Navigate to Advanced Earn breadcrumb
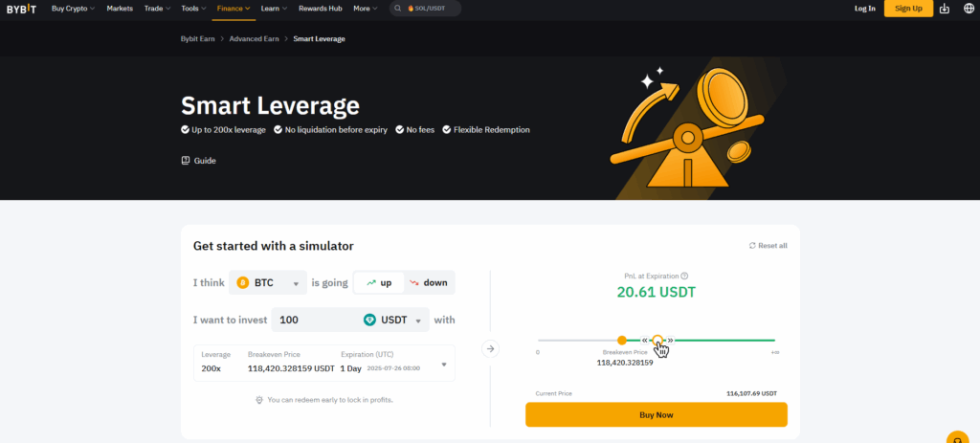The width and height of the screenshot is (980, 443). (x=254, y=38)
